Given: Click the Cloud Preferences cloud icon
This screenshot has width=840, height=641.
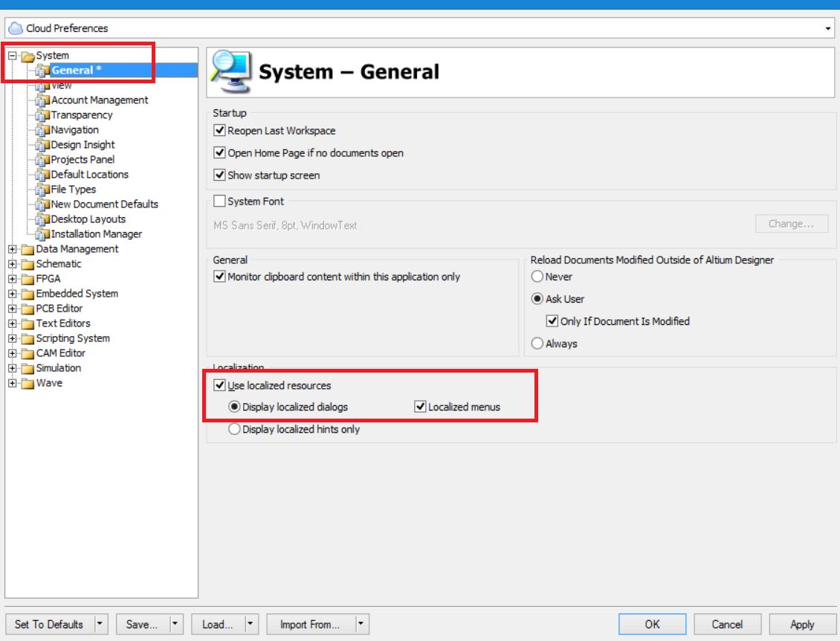Looking at the screenshot, I should 16,28.
